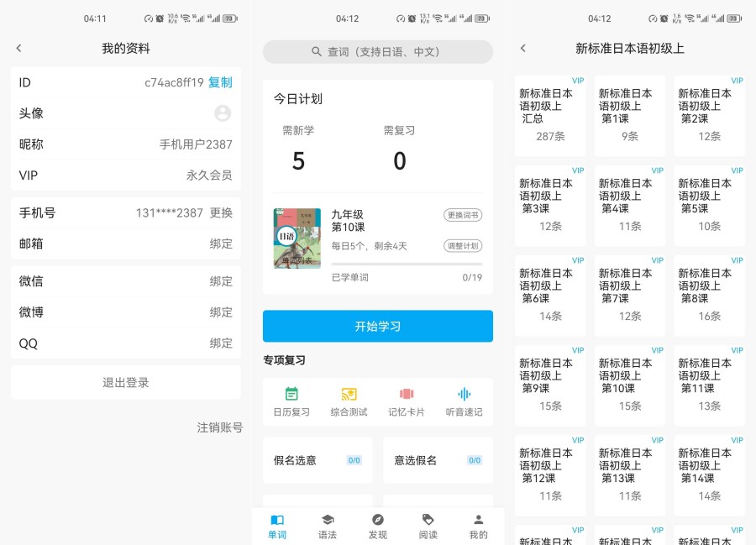This screenshot has height=545, width=756.
Task: Start studying with 开始学习
Action: 377,326
